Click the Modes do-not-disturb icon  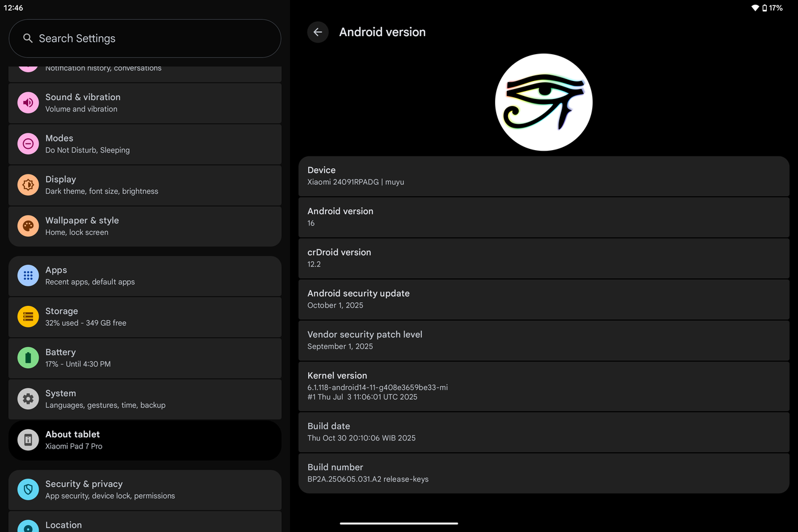[x=28, y=144]
